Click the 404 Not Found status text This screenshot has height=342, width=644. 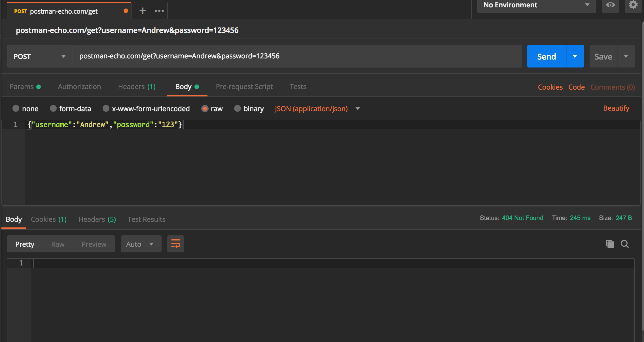pos(522,218)
